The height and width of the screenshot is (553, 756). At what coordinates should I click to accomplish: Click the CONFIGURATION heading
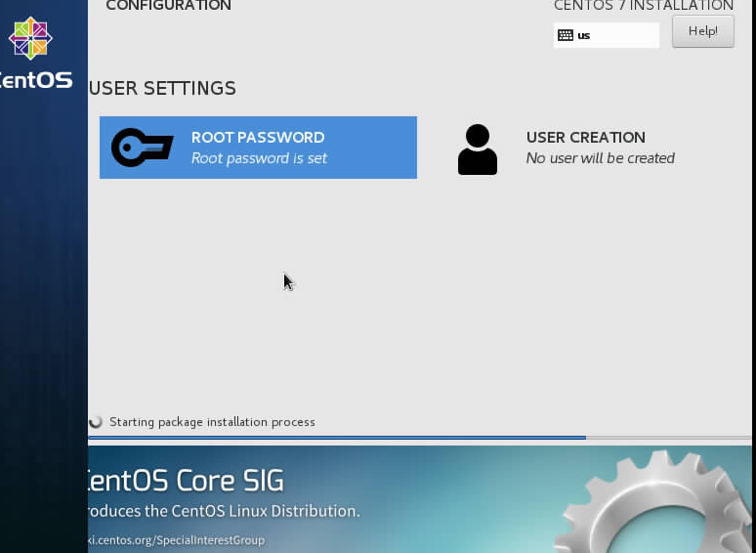pyautogui.click(x=168, y=5)
